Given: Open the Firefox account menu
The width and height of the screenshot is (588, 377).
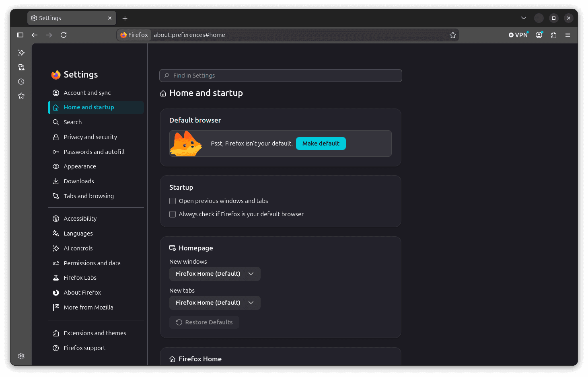Looking at the screenshot, I should (x=539, y=35).
